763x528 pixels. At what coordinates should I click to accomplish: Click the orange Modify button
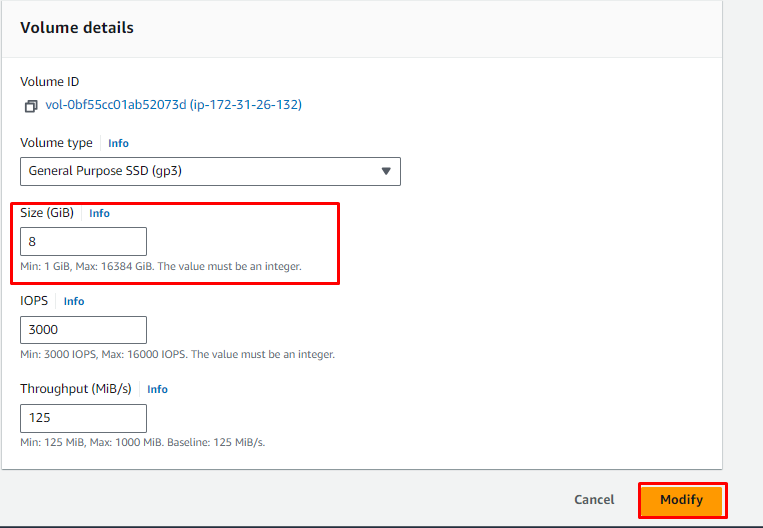coord(681,500)
